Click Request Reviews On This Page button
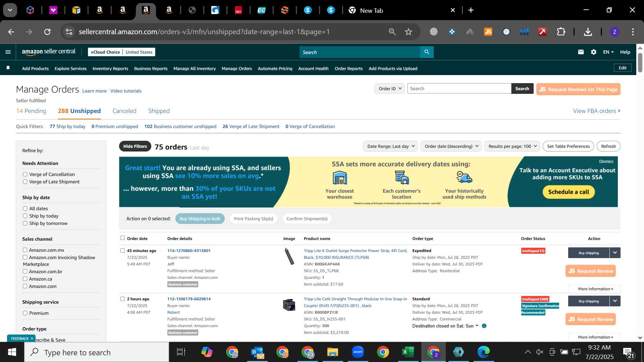This screenshot has height=362, width=644. tap(578, 89)
